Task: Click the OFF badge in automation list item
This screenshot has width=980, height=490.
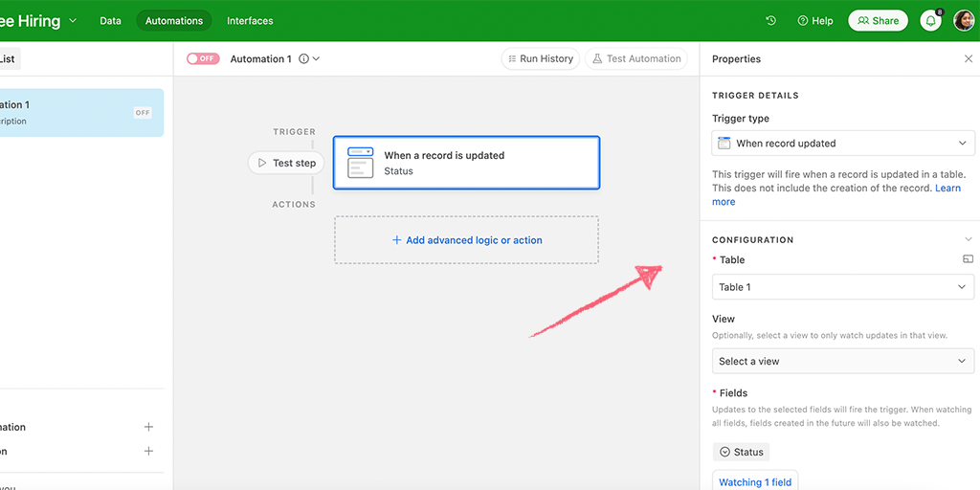Action: pos(143,113)
